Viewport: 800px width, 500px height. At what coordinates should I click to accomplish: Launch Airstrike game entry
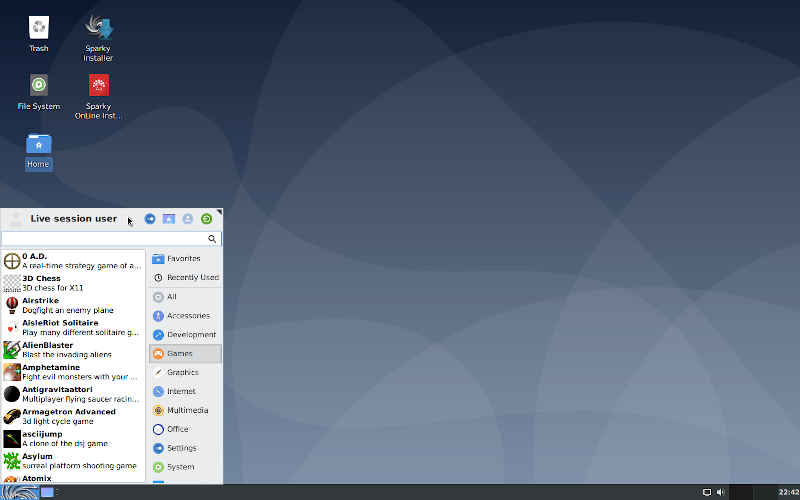[x=73, y=305]
